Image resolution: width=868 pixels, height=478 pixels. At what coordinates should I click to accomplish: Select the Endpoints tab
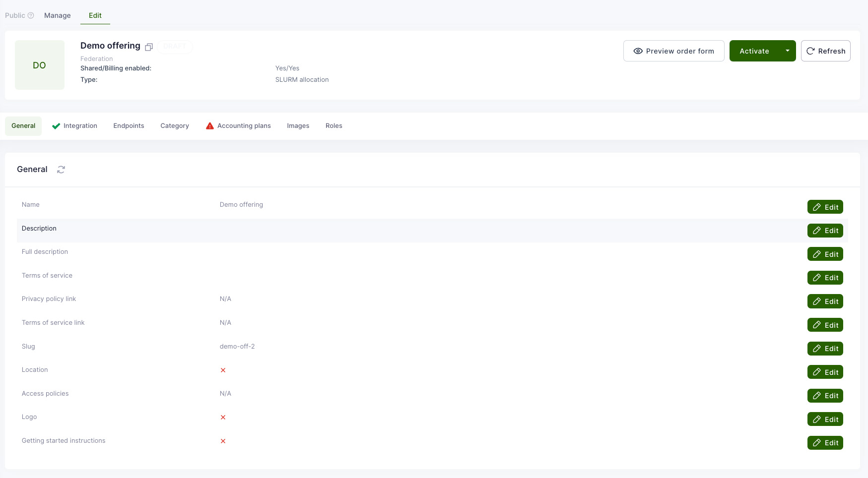pyautogui.click(x=129, y=126)
